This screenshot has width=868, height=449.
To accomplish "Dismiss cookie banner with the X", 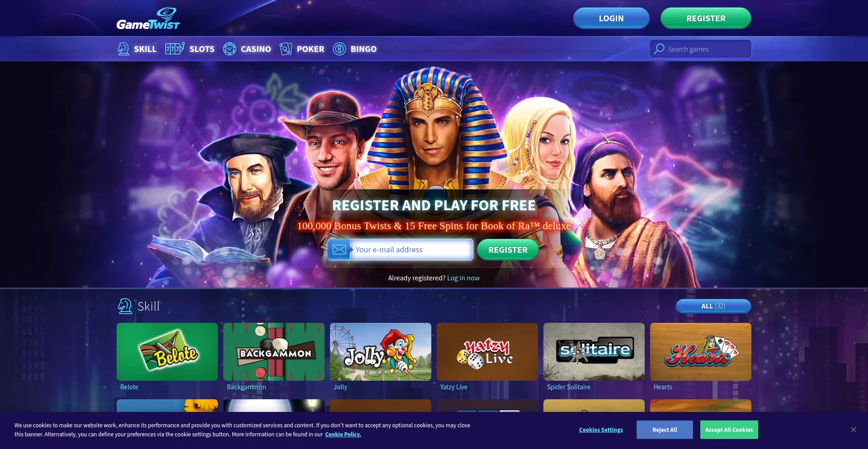I will point(853,430).
